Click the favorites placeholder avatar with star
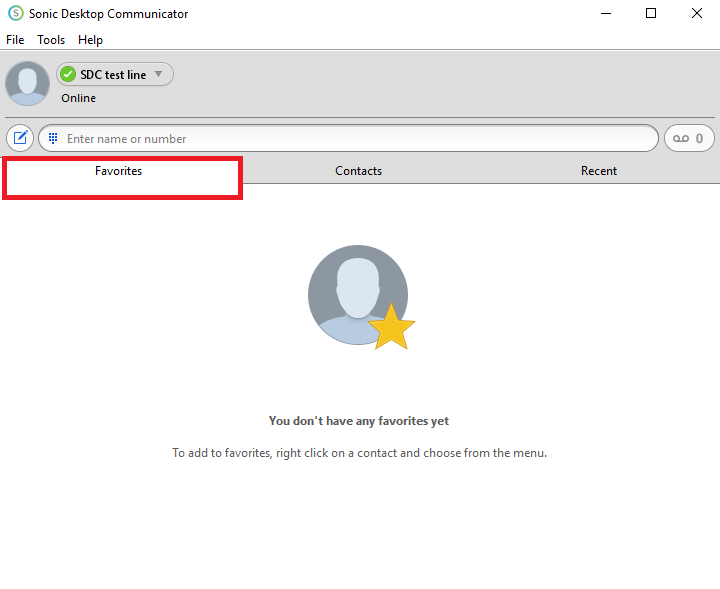The width and height of the screenshot is (720, 589). 361,297
